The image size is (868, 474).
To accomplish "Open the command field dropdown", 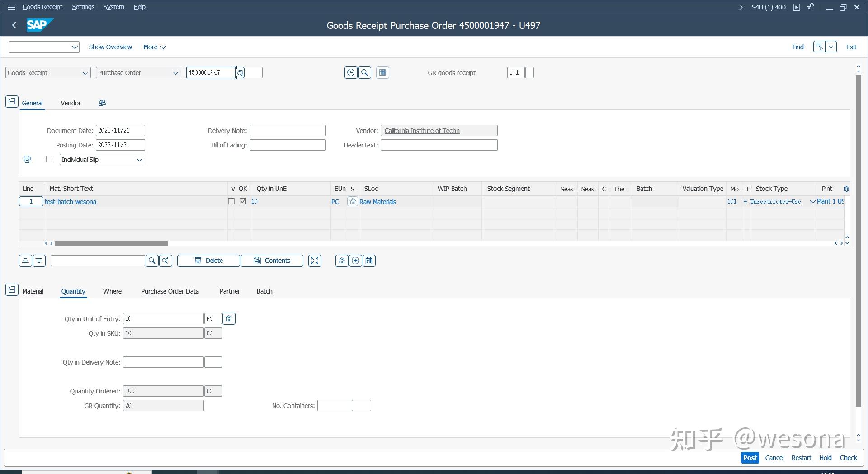I will (x=75, y=47).
